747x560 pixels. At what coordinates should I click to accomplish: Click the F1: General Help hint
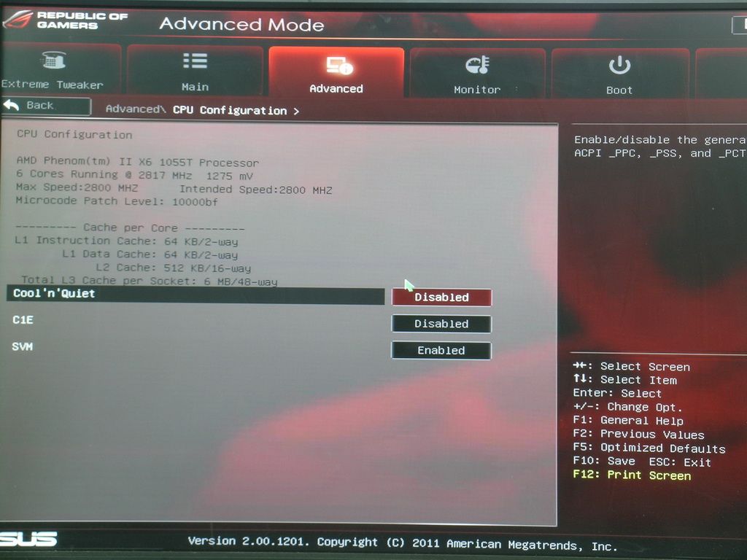tap(628, 421)
